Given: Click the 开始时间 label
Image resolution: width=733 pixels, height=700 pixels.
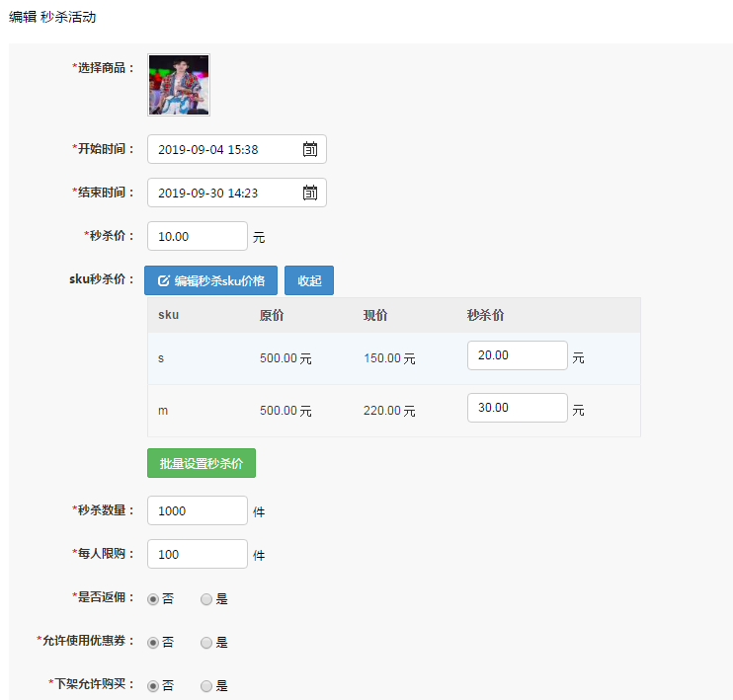Looking at the screenshot, I should (x=104, y=149).
